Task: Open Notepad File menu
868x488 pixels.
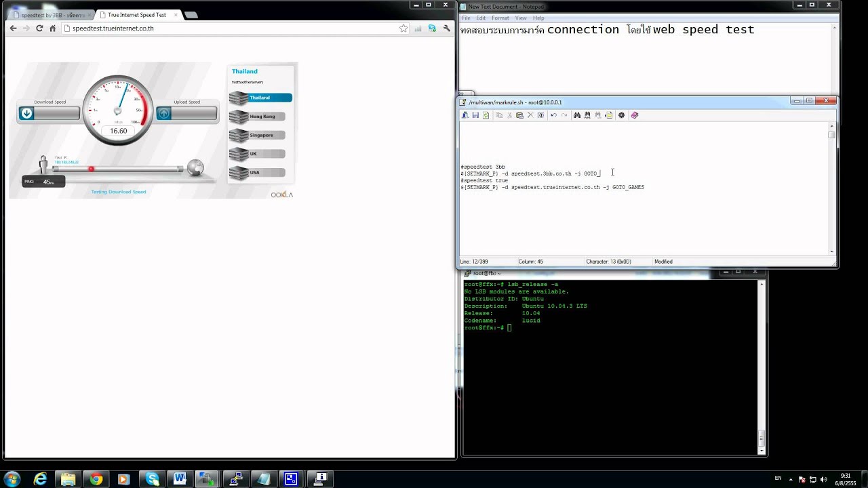Action: pos(467,18)
